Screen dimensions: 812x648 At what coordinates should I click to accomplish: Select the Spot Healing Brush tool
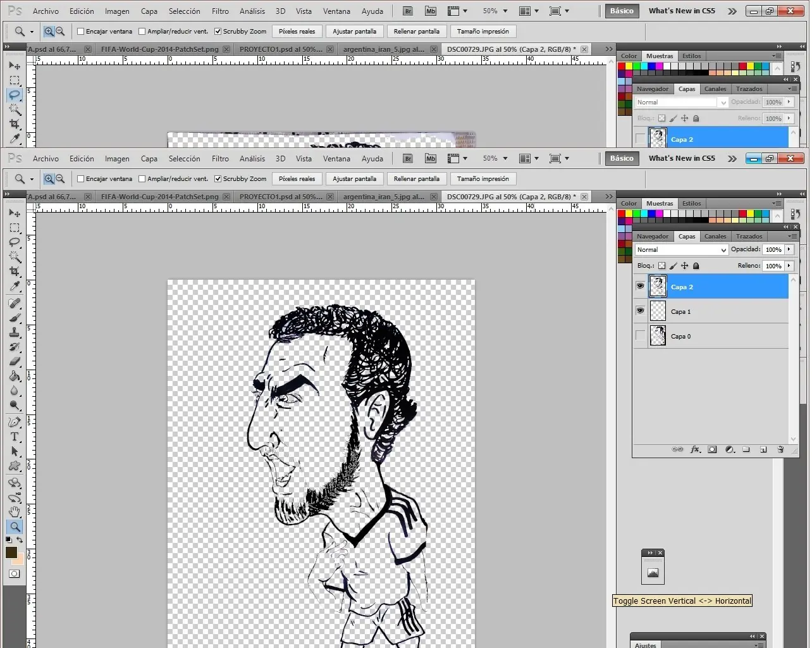[x=15, y=304]
